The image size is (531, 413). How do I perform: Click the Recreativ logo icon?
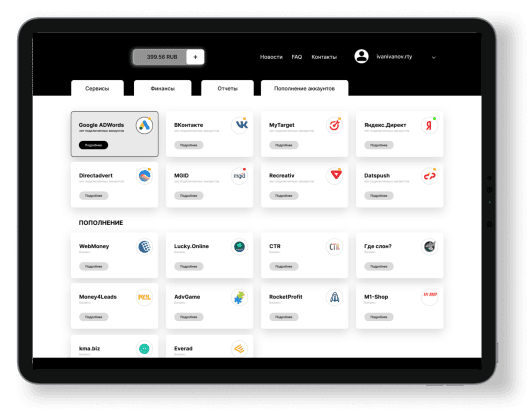335,176
